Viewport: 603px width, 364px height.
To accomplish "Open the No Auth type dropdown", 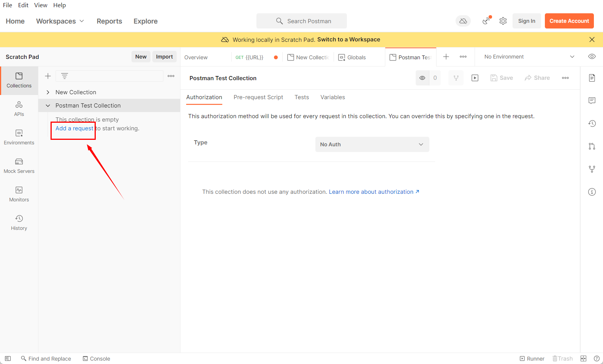I will [372, 144].
